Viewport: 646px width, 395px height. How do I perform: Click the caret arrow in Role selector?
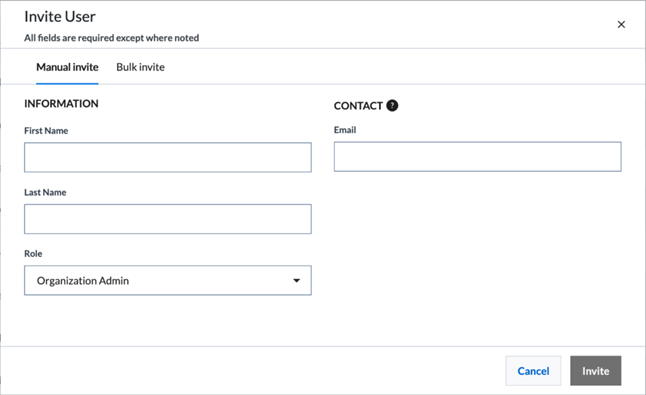(x=296, y=281)
